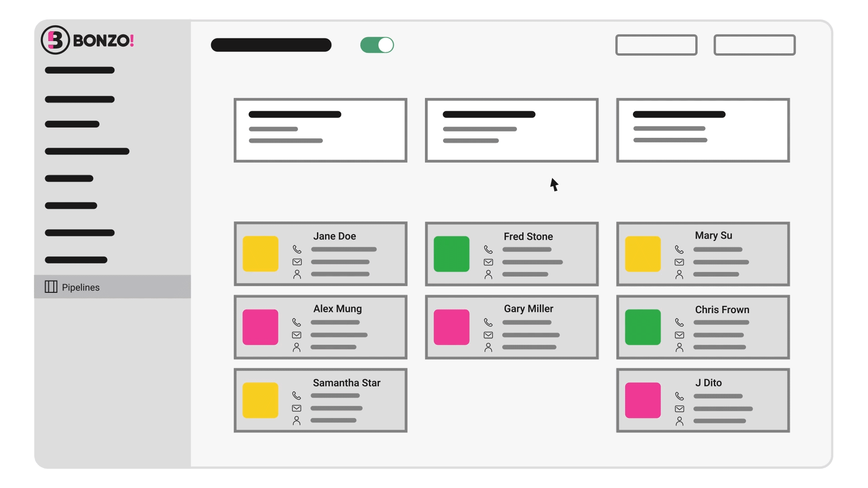This screenshot has height=488, width=868.
Task: Expand the second summary card panel
Action: (511, 130)
